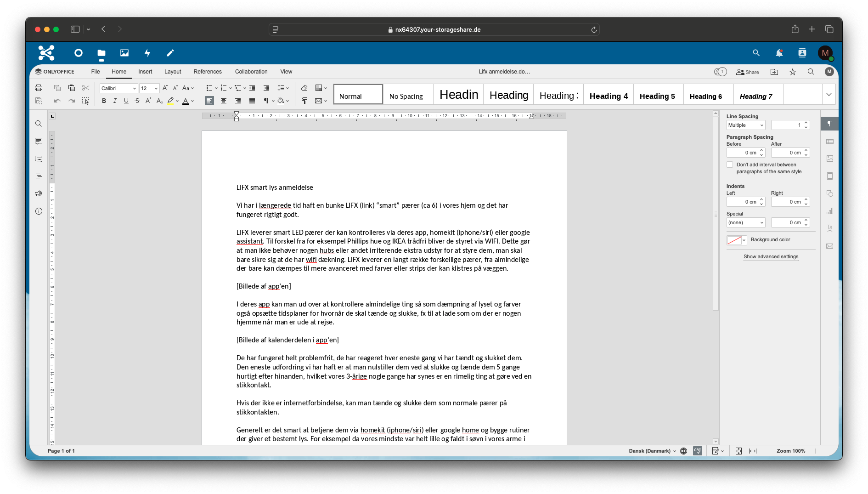Open the Image settings in right sidebar
868x494 pixels.
[x=830, y=159]
